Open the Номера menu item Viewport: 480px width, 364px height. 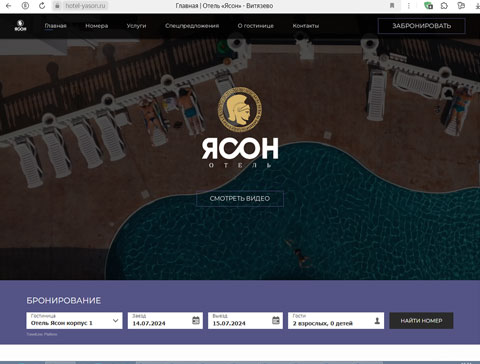click(97, 26)
